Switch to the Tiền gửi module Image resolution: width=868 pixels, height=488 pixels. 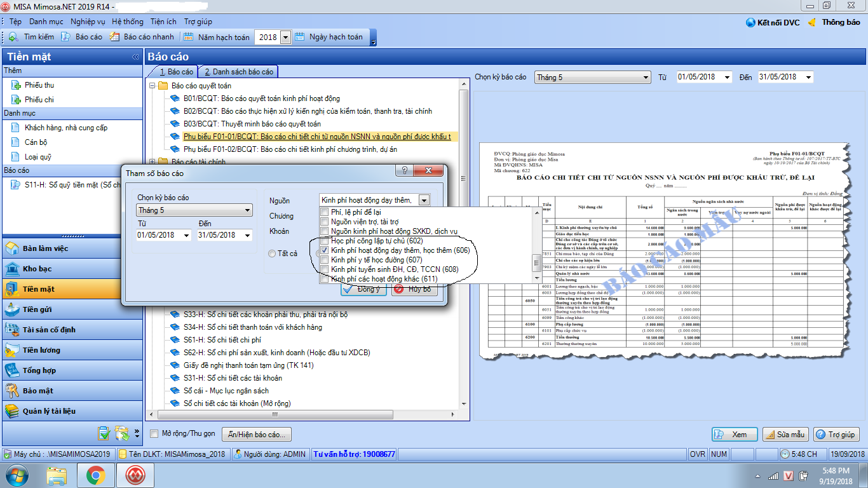(72, 309)
